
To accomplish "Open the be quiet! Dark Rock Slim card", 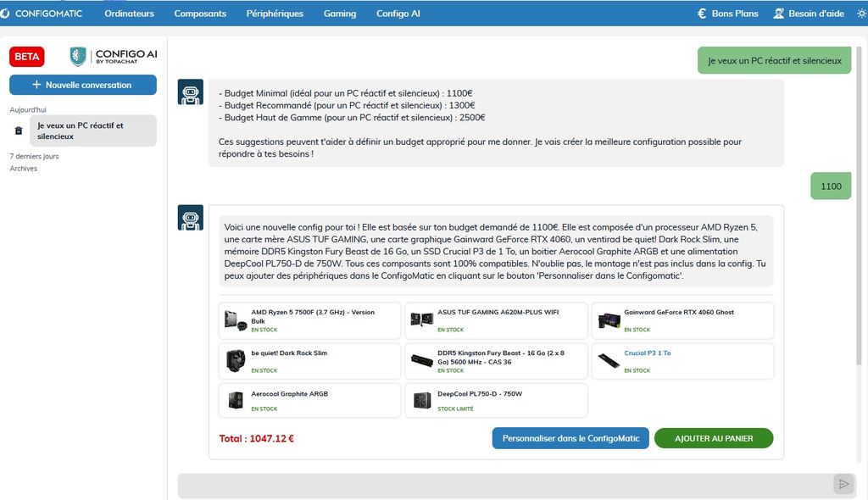I will tap(309, 361).
